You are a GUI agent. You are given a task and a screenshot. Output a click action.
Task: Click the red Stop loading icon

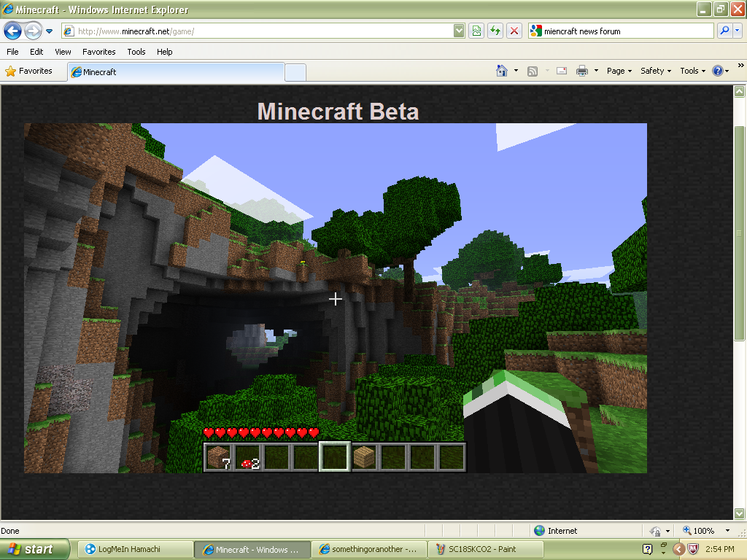click(x=514, y=31)
